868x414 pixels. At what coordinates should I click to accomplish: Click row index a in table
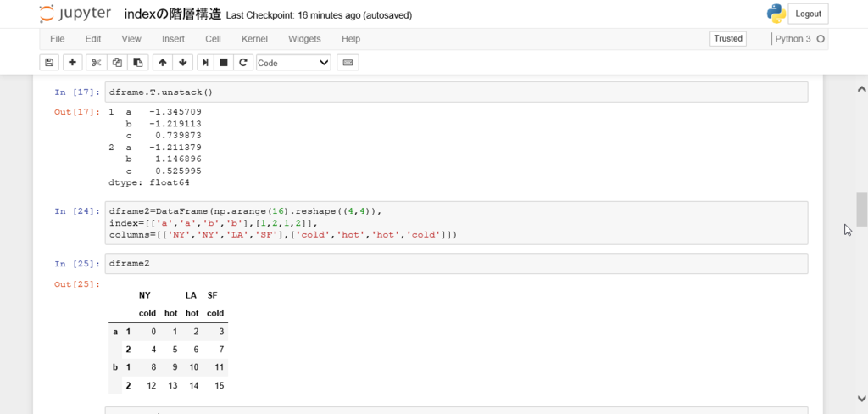115,332
